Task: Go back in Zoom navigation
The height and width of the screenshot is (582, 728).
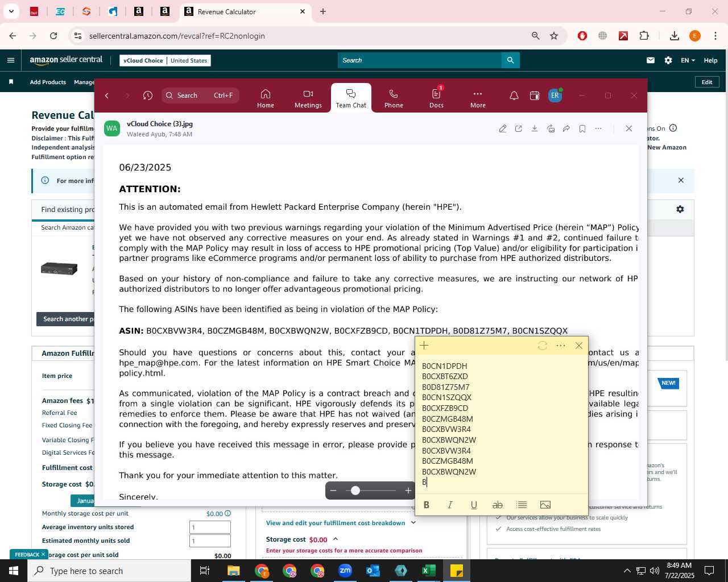Action: [107, 95]
